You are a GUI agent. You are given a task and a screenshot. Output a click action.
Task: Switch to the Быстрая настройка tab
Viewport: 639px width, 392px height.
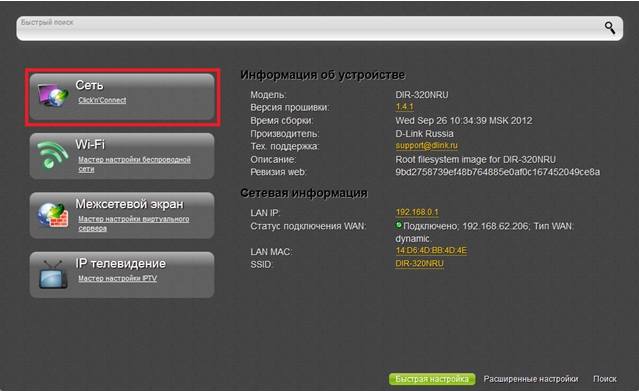[x=432, y=379]
